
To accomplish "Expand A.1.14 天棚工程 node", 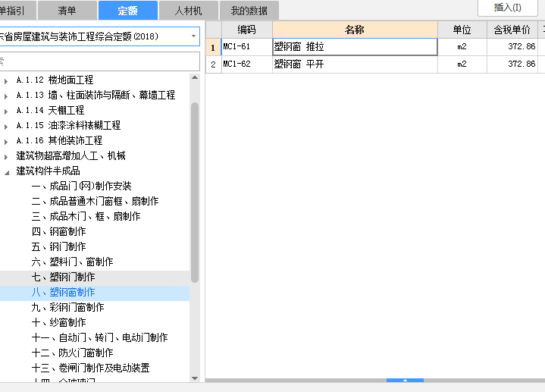I will [5, 111].
